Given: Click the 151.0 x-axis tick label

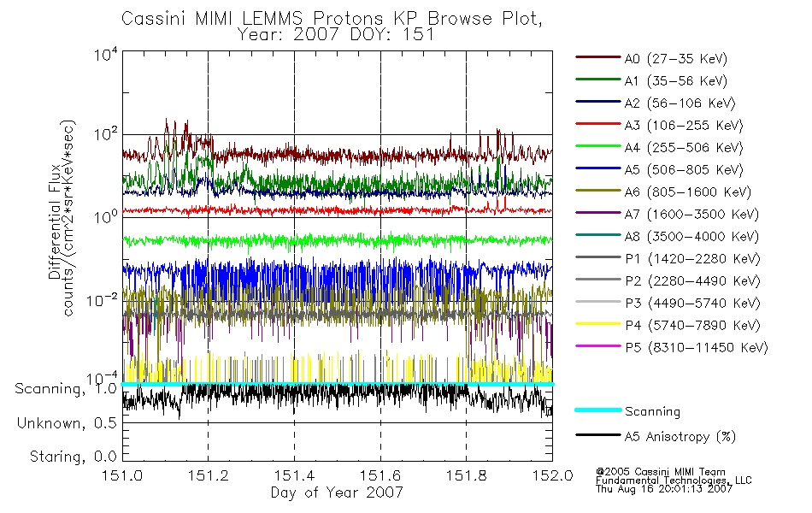Looking at the screenshot, I should pos(122,475).
